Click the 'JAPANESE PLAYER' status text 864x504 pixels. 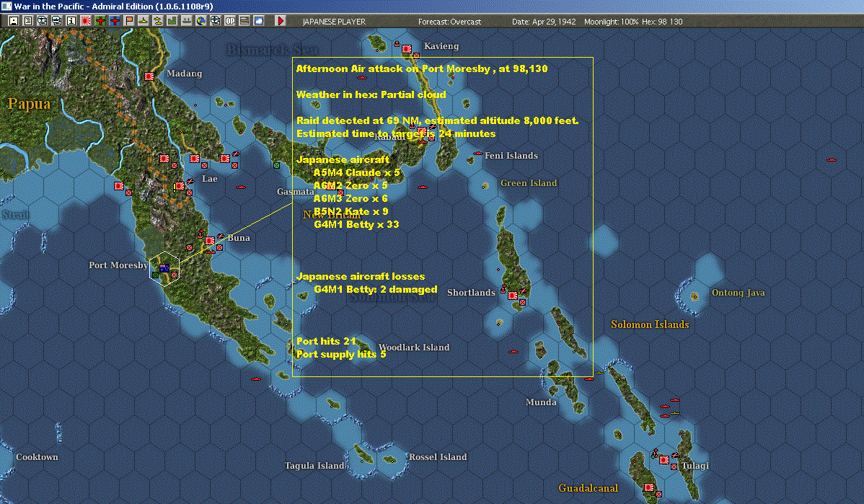[x=334, y=22]
